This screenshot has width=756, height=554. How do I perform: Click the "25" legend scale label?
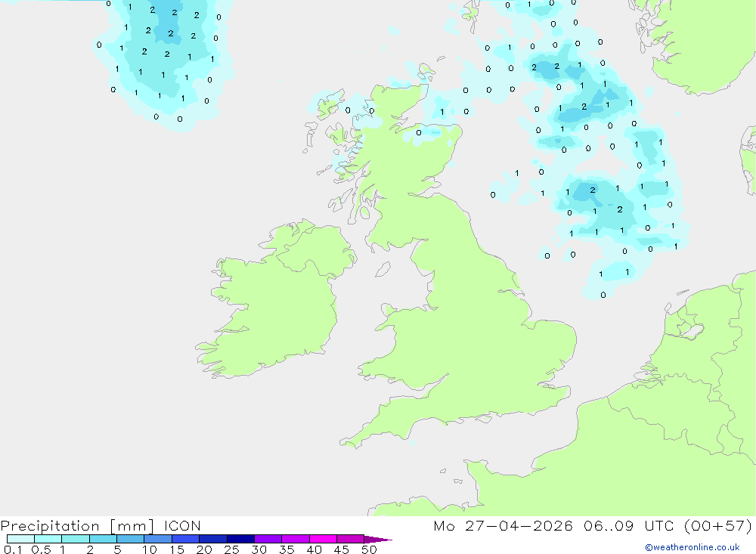tap(231, 549)
